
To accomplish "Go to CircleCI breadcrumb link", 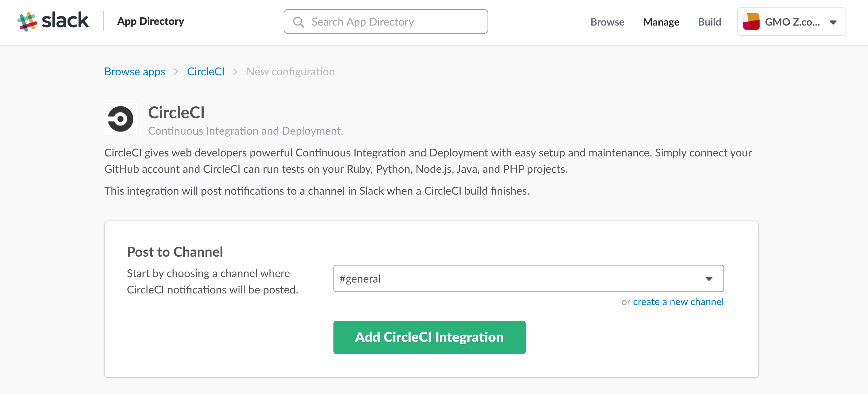I will [x=206, y=72].
